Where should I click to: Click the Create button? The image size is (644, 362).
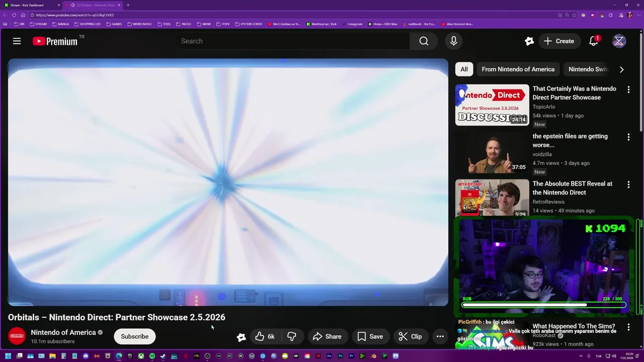[558, 41]
